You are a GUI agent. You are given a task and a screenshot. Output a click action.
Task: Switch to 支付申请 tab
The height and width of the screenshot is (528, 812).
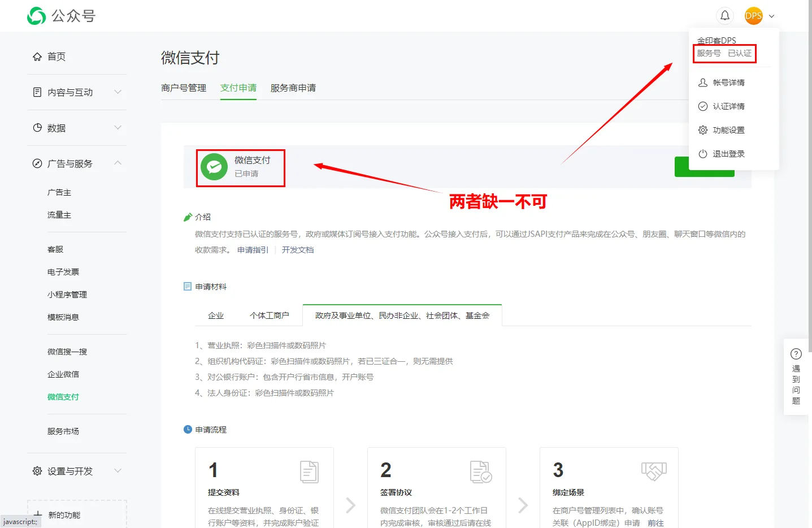(238, 88)
